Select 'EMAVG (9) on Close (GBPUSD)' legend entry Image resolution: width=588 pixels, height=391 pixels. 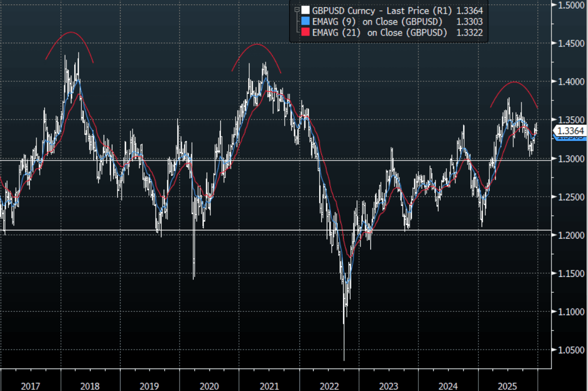pos(377,21)
